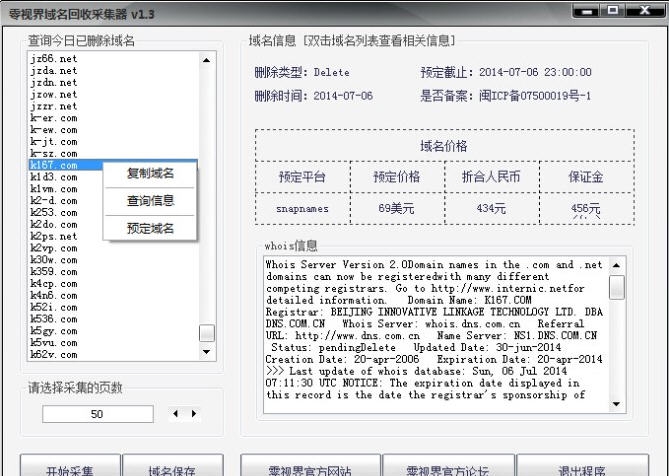This screenshot has width=669, height=476.
Task: Select k2vp.com in the domain list
Action: (54, 248)
